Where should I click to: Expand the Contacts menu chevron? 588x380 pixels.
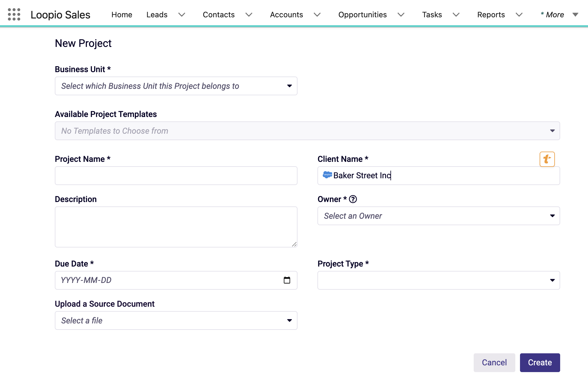click(249, 15)
